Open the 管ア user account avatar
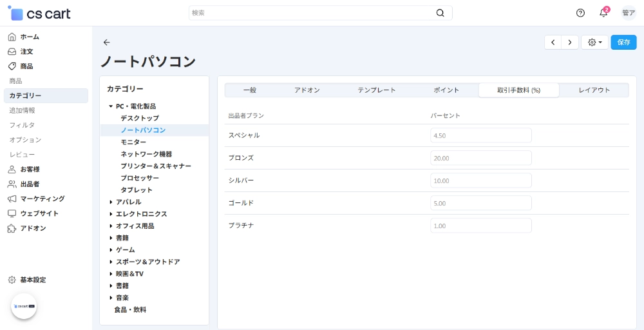The image size is (644, 330). coord(628,13)
